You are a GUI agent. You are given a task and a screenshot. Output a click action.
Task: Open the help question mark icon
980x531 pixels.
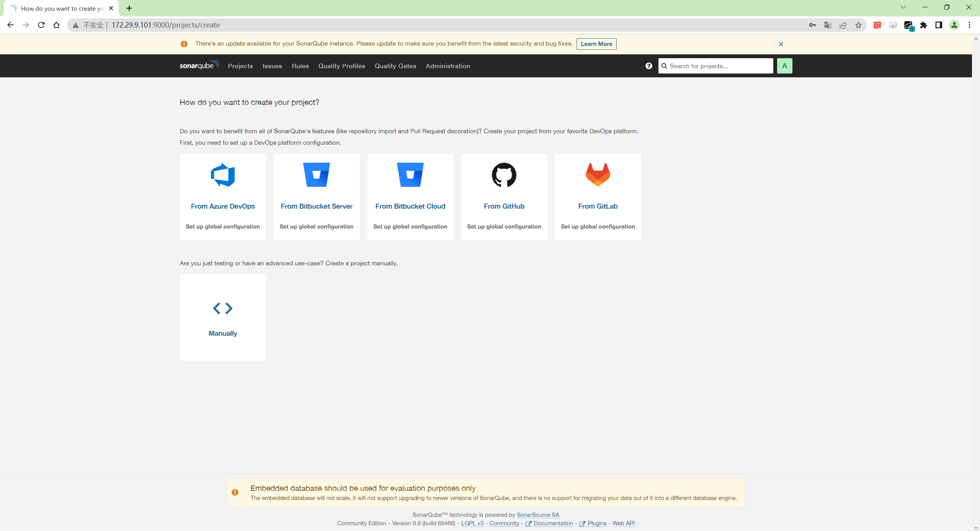[648, 66]
